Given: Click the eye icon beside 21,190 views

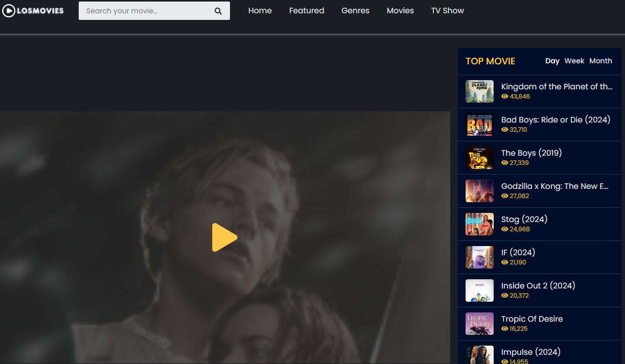Looking at the screenshot, I should click(x=505, y=262).
